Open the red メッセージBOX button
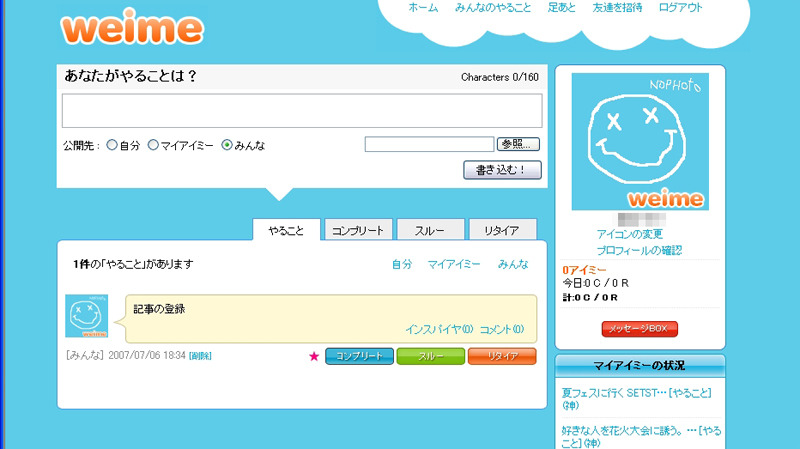800x449 pixels. pos(640,329)
